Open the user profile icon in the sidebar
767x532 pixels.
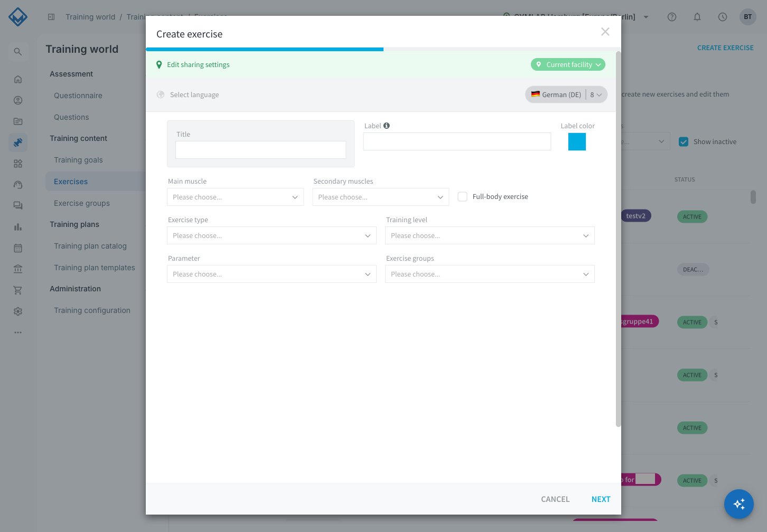pyautogui.click(x=18, y=100)
